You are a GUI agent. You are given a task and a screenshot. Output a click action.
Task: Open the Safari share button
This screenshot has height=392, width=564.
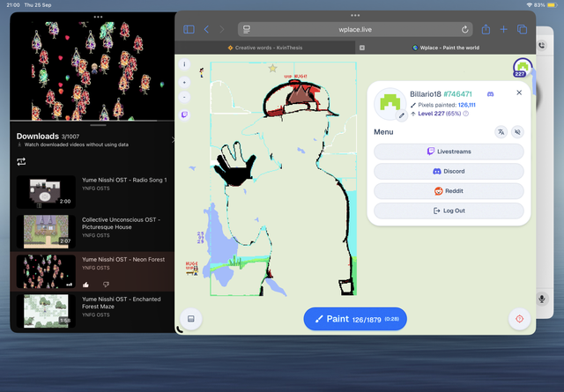tap(486, 29)
